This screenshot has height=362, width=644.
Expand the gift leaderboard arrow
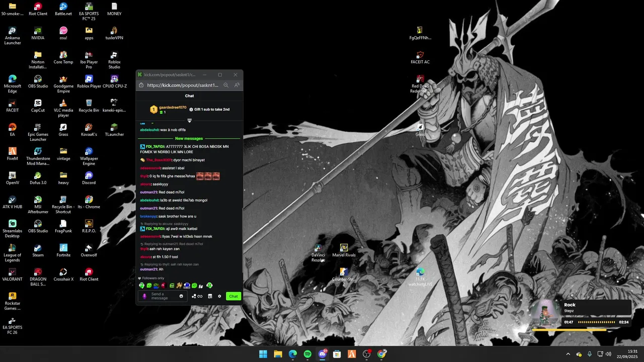(190, 121)
